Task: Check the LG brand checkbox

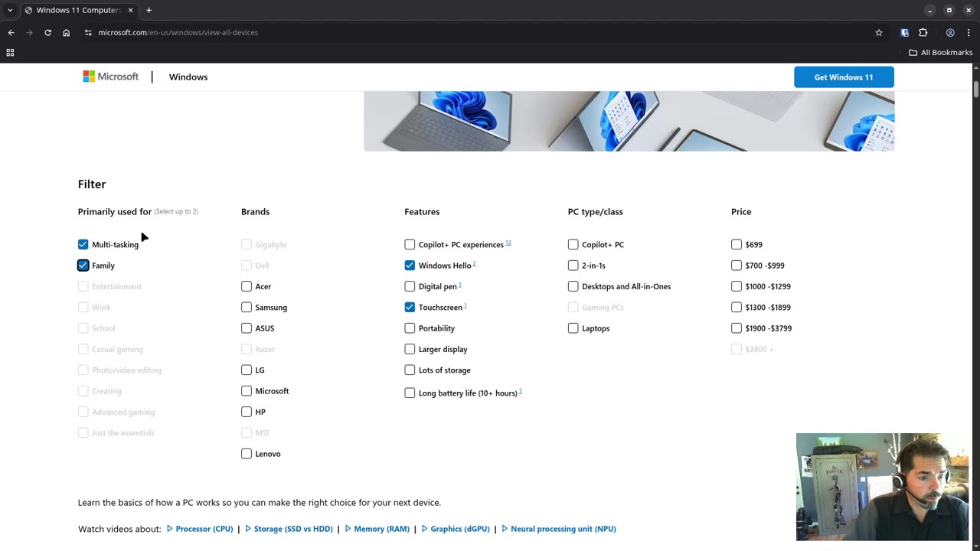Action: click(247, 370)
